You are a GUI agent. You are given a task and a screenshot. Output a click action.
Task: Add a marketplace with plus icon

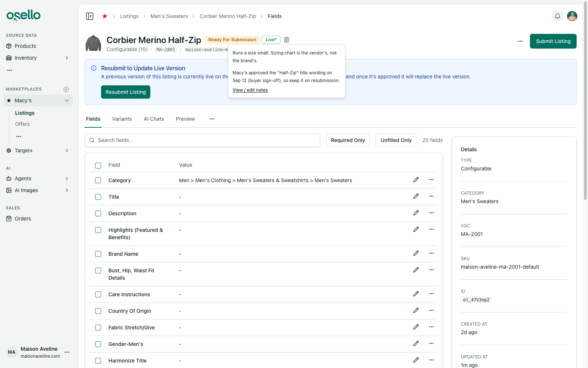click(66, 89)
